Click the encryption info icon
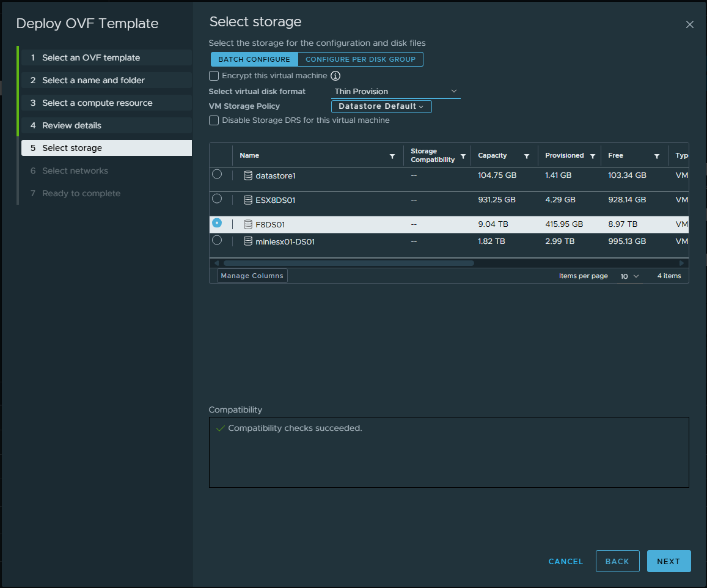707x588 pixels. coord(335,76)
